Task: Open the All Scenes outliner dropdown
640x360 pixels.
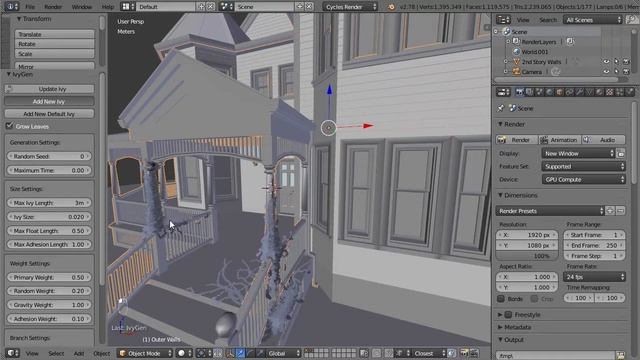Action: pos(593,20)
